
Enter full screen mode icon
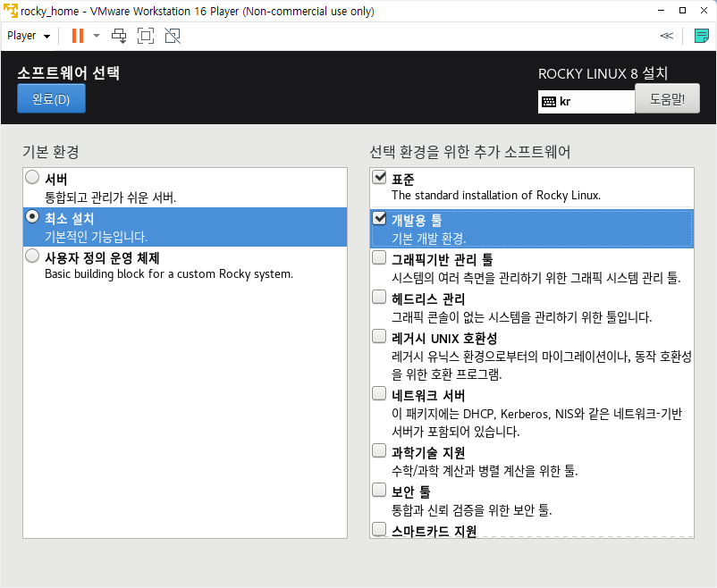146,36
